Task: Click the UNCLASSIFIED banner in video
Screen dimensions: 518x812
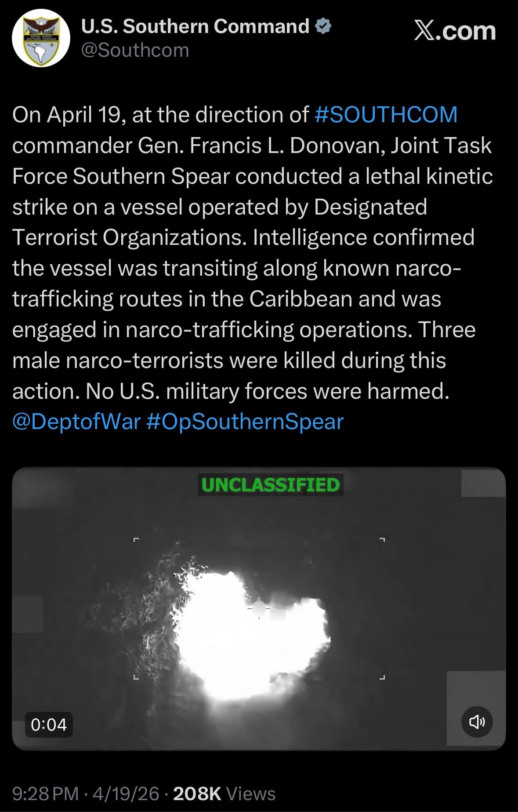Action: click(271, 485)
